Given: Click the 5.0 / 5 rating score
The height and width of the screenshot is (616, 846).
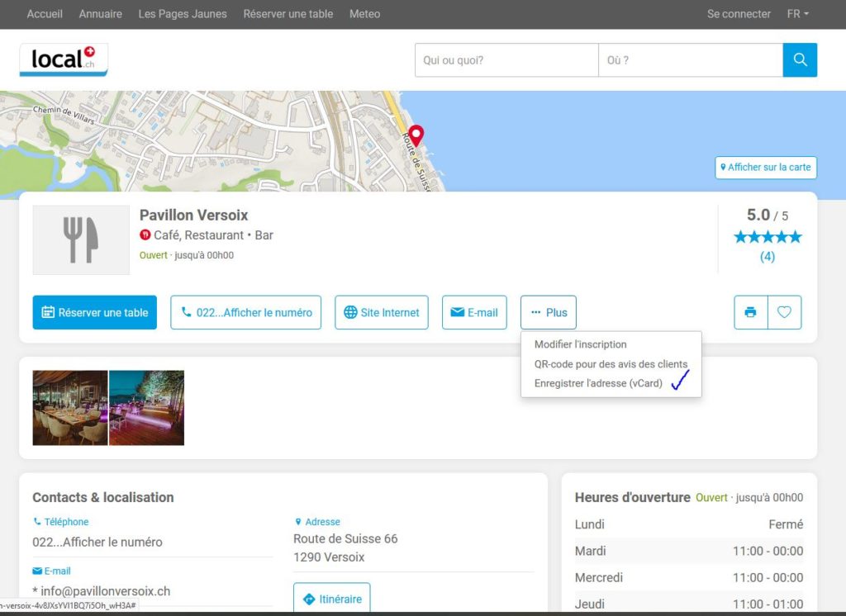Looking at the screenshot, I should (x=768, y=216).
